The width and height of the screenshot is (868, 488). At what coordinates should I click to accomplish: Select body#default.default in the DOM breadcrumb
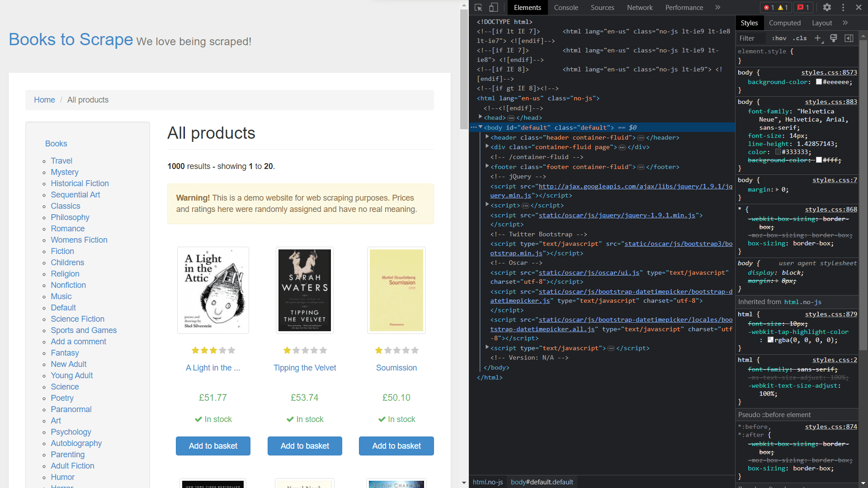click(x=542, y=482)
